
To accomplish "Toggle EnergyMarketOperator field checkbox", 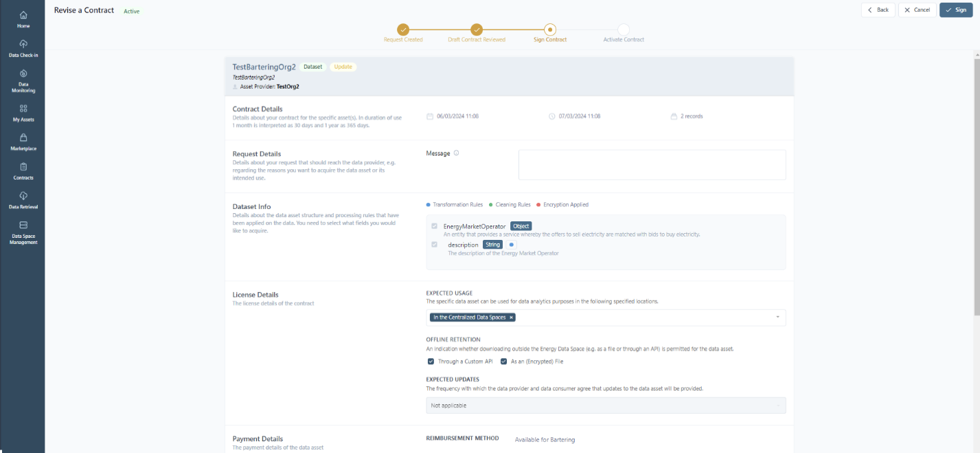I will coord(434,226).
